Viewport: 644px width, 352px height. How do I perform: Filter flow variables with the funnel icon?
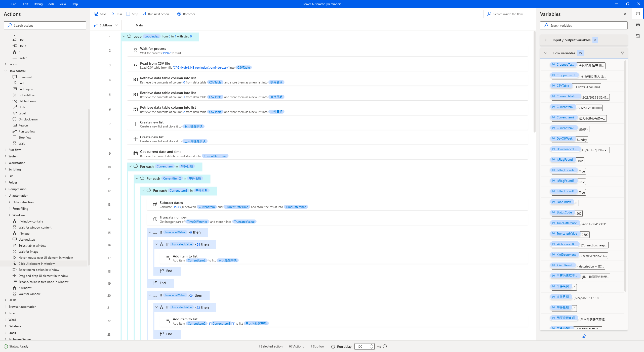(x=622, y=53)
